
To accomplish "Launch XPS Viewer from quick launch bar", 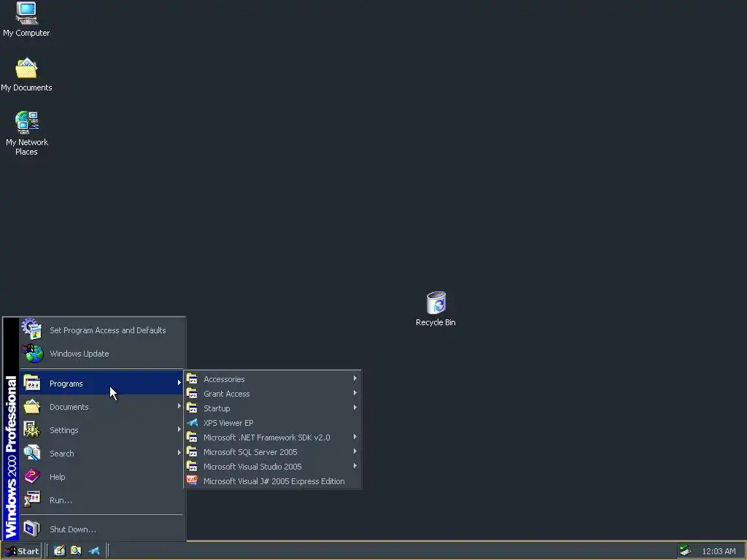I will tap(94, 551).
